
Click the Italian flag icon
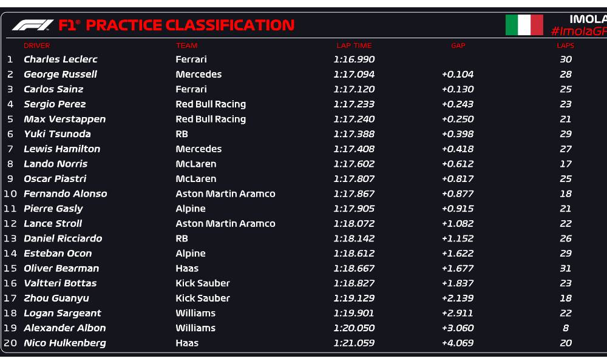click(524, 25)
